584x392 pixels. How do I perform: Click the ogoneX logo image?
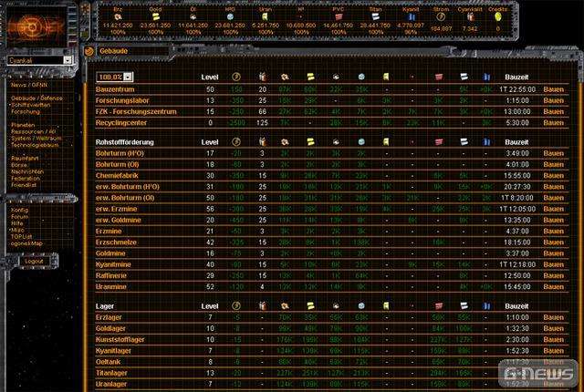tap(36, 26)
